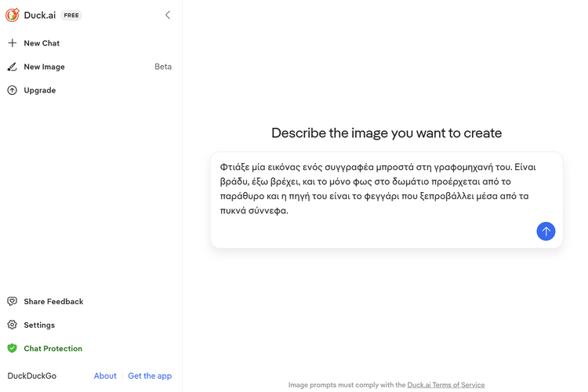Open Settings via the gear icon
This screenshot has width=588, height=392.
pyautogui.click(x=12, y=325)
